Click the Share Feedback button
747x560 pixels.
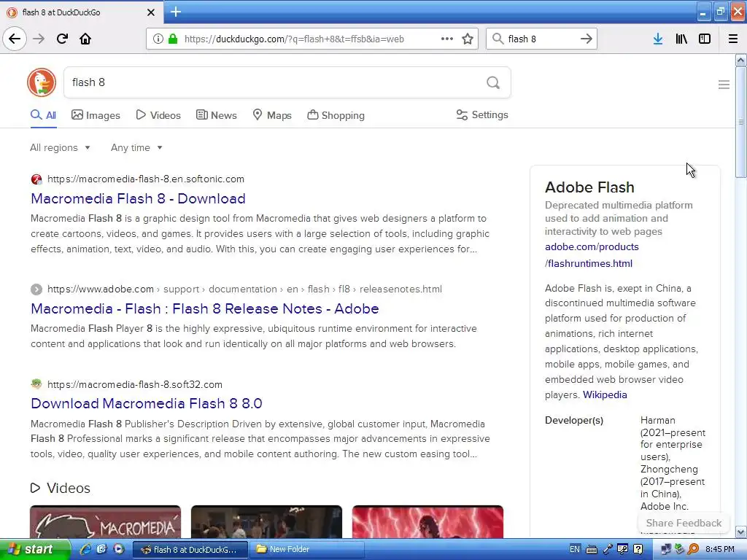pos(684,523)
